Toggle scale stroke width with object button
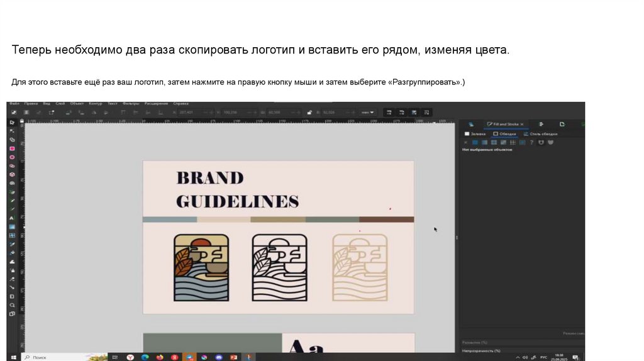 click(x=390, y=112)
